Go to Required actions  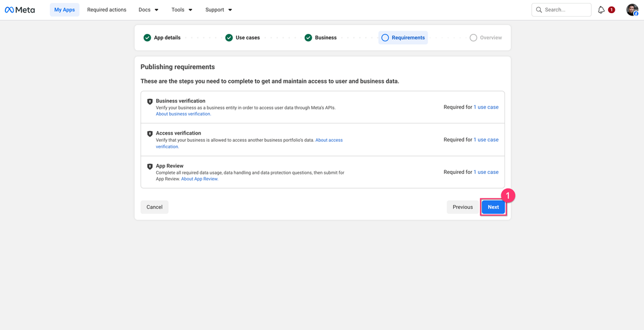[x=107, y=10]
